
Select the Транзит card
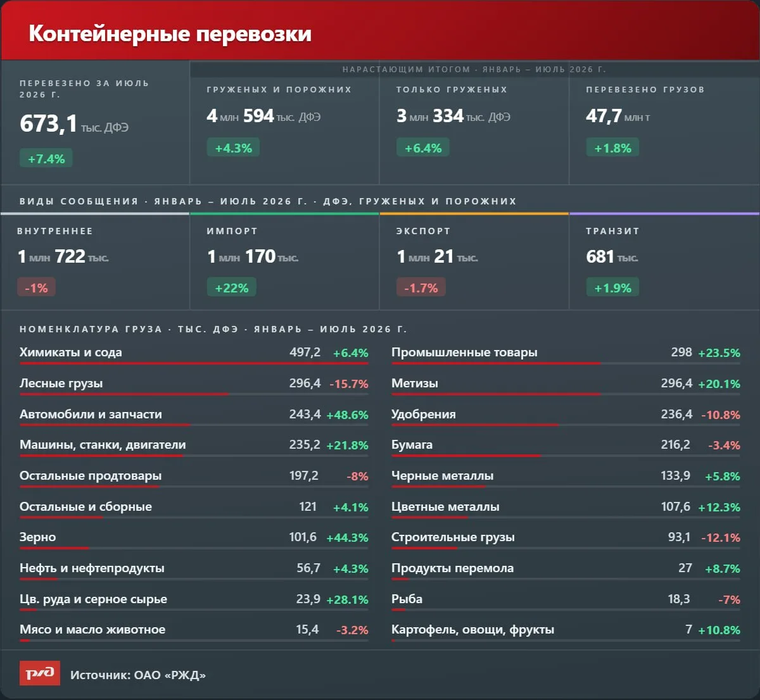click(x=664, y=261)
